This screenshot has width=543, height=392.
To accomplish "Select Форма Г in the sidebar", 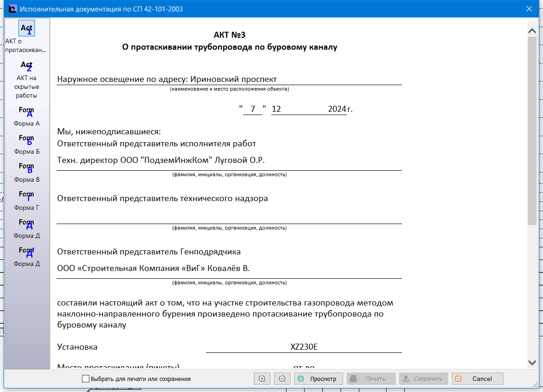I will tap(26, 201).
